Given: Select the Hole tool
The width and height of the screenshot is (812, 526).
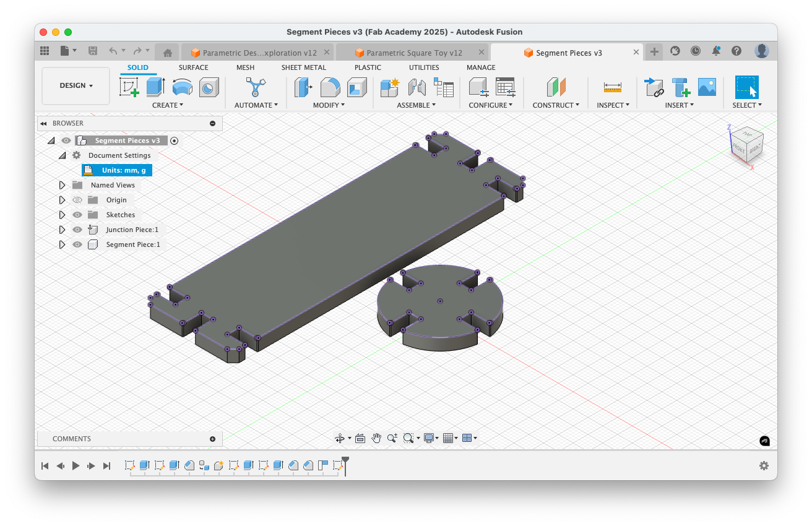Looking at the screenshot, I should (209, 87).
